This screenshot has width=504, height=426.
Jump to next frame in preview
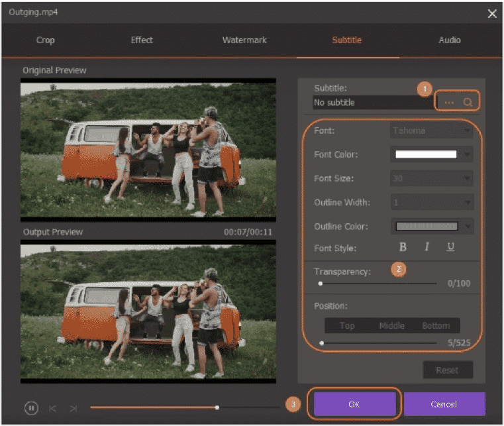click(x=74, y=408)
